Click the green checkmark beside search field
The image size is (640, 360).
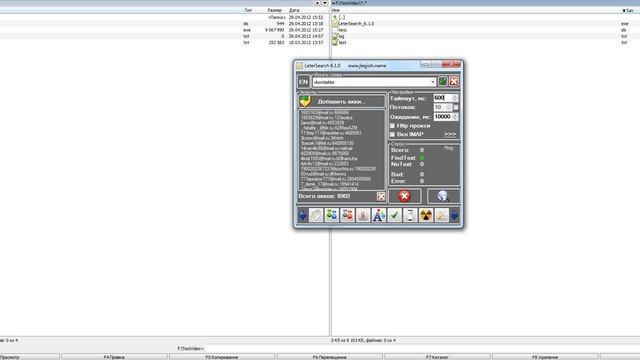point(443,82)
